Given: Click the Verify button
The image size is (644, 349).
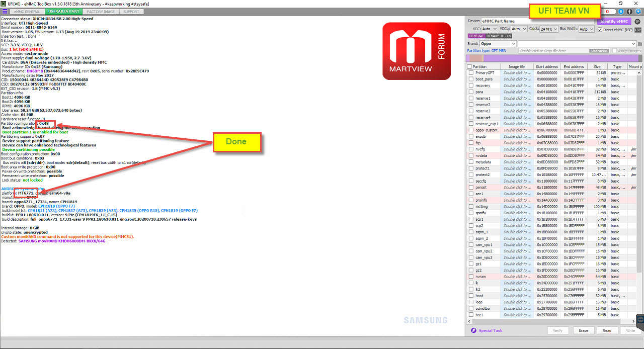Looking at the screenshot, I should coord(558,330).
